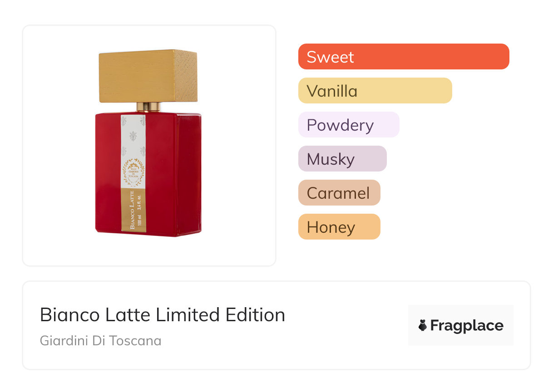The image size is (553, 392).
Task: Pick the Musky accord bar
Action: click(x=342, y=159)
